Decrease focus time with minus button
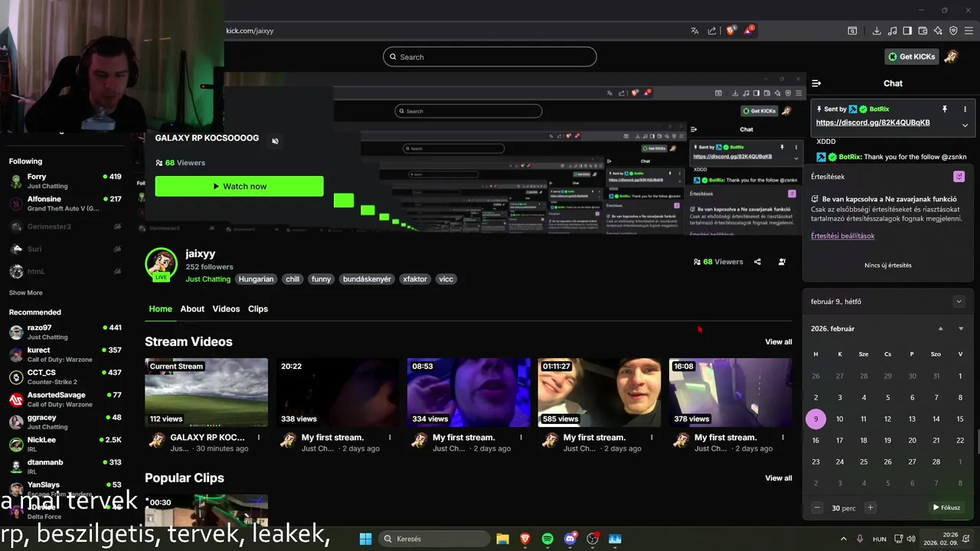This screenshot has height=551, width=980. (x=817, y=507)
